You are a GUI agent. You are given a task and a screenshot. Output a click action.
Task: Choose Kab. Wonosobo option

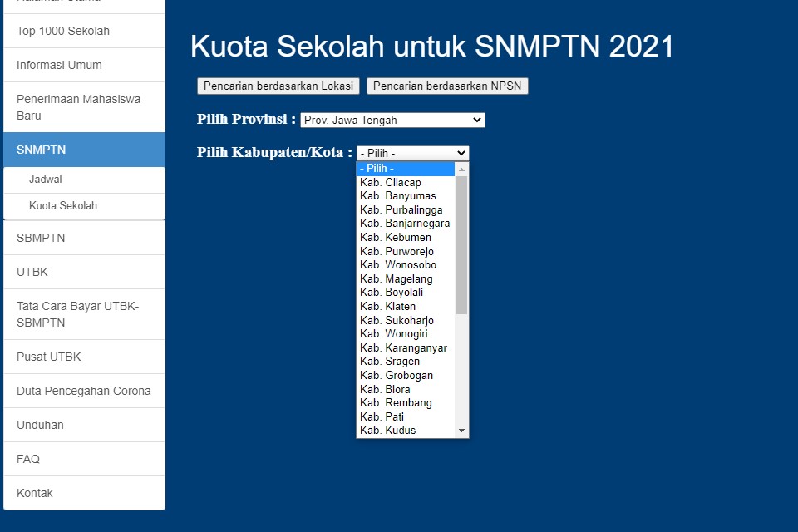406,264
